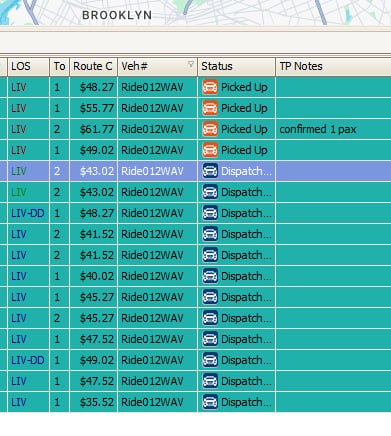Select the $35.52 route cost cell
Screen dimensions: 391x436
(93, 402)
